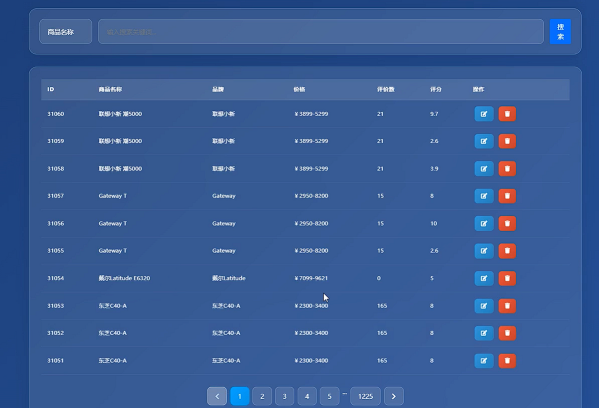Click the blue 搜索 search button
Viewport: 599px width, 408px height.
point(560,32)
